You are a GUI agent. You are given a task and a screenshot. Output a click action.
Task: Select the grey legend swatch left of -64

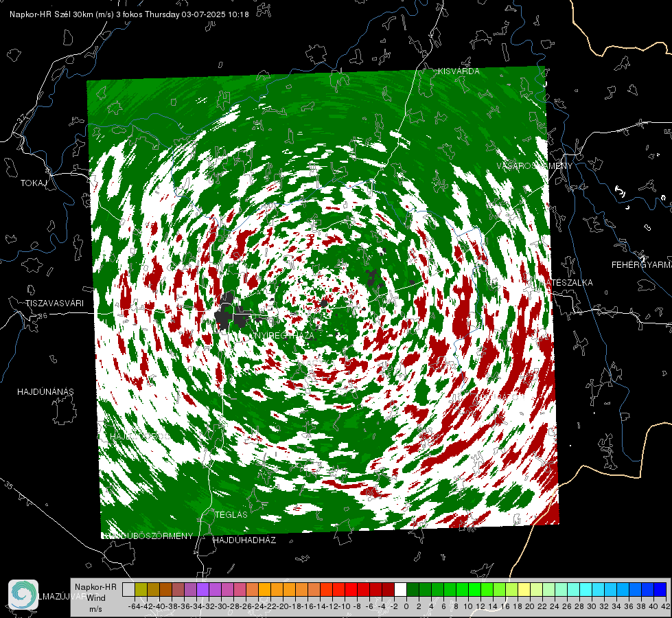[x=128, y=590]
